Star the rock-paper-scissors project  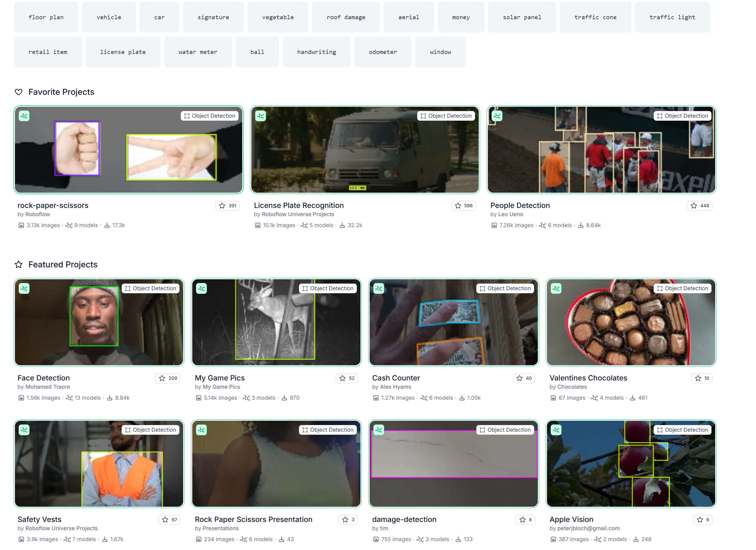point(222,206)
